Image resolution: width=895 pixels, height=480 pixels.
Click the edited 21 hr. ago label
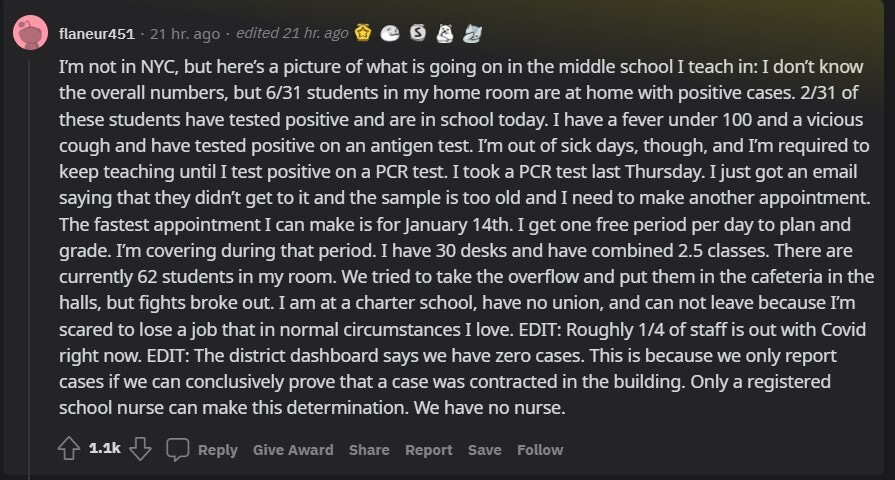tap(292, 34)
